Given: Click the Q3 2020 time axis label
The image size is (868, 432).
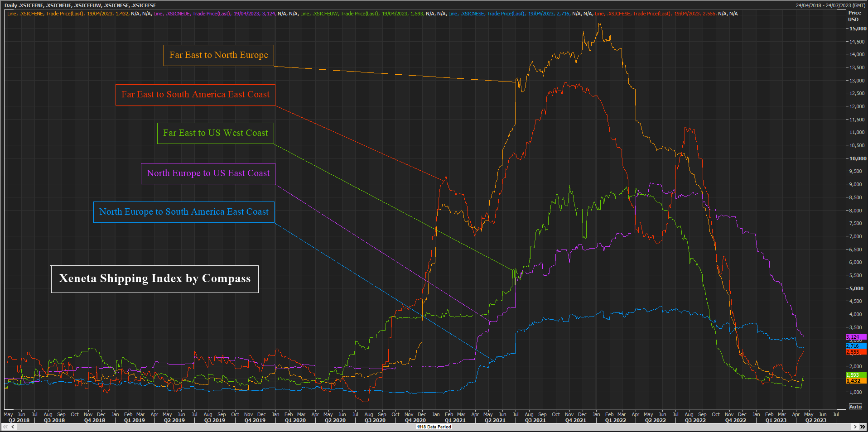Looking at the screenshot, I should (375, 420).
